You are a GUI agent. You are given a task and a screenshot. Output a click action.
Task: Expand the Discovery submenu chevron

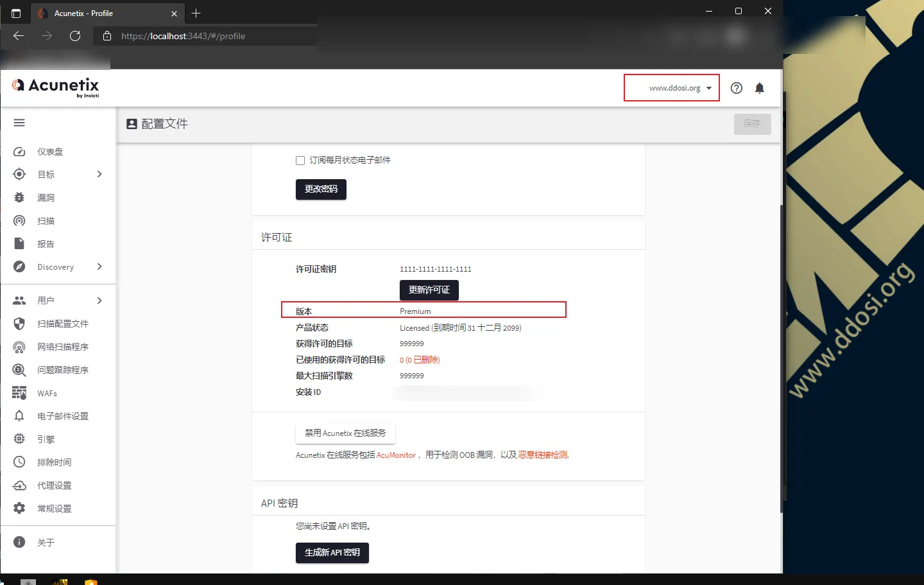pyautogui.click(x=99, y=266)
